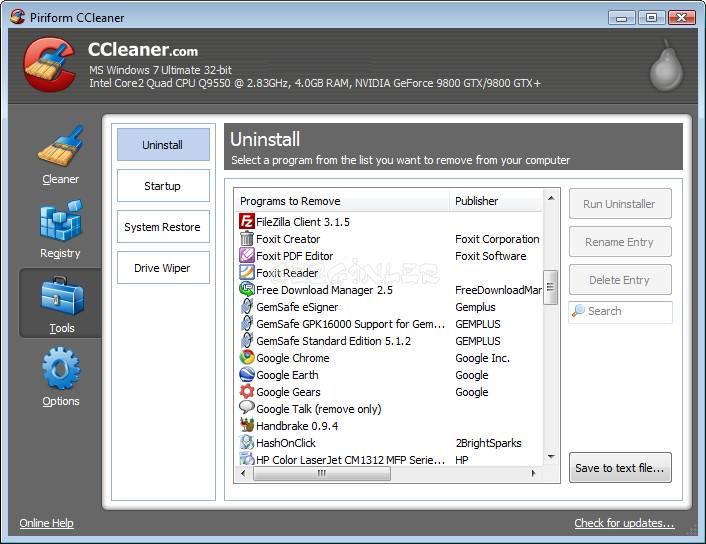Select Foxit Reader entry

tap(287, 273)
